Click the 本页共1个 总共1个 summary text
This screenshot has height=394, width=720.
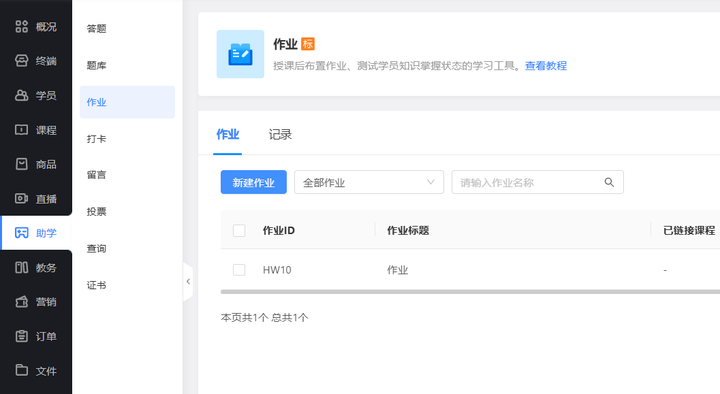(264, 317)
